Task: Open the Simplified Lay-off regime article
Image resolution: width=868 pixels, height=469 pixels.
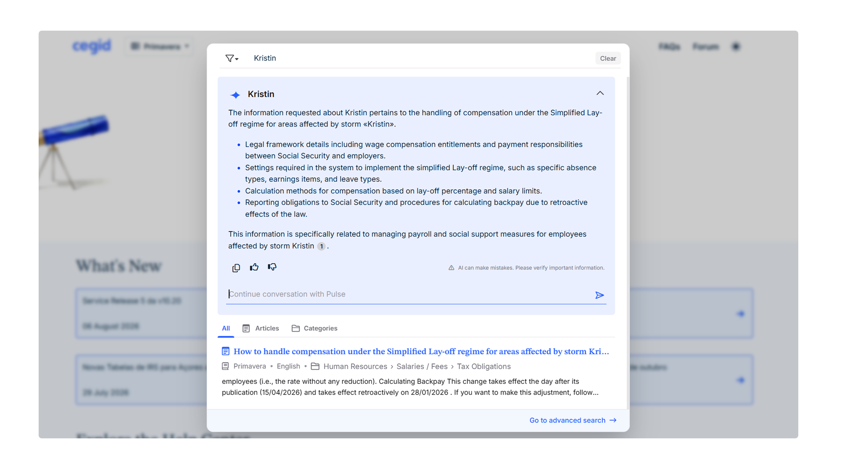Action: [x=421, y=352]
